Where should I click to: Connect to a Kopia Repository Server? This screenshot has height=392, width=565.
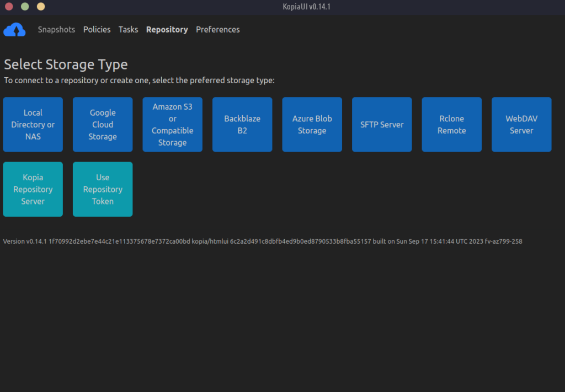33,189
